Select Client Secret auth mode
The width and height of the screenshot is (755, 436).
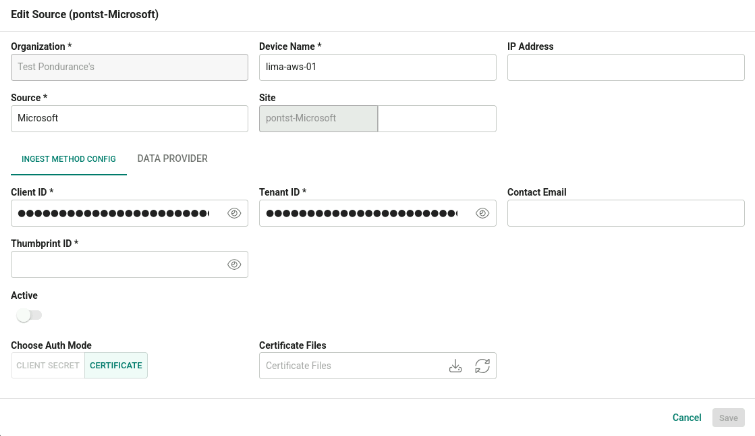coord(48,365)
